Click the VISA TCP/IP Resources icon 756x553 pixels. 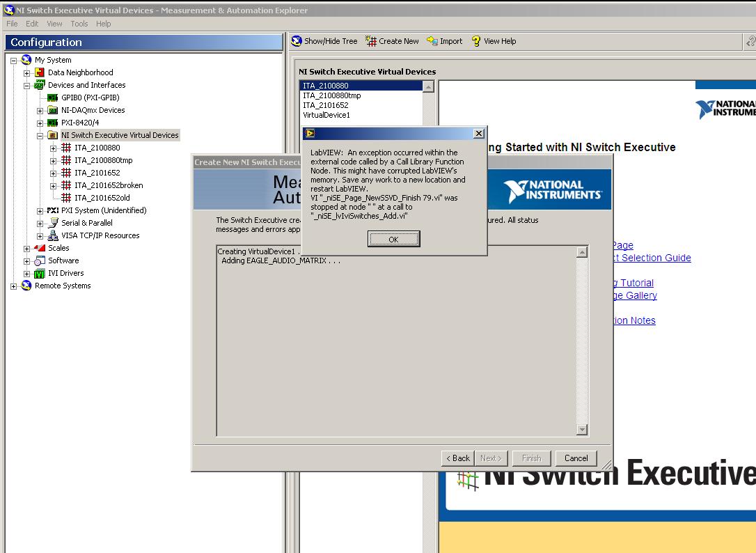(x=53, y=235)
